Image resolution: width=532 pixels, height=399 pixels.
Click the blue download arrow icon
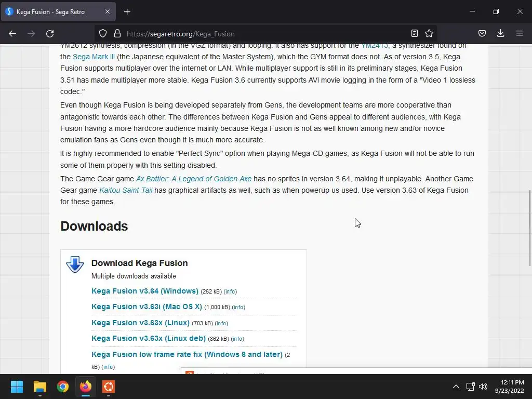click(x=75, y=264)
